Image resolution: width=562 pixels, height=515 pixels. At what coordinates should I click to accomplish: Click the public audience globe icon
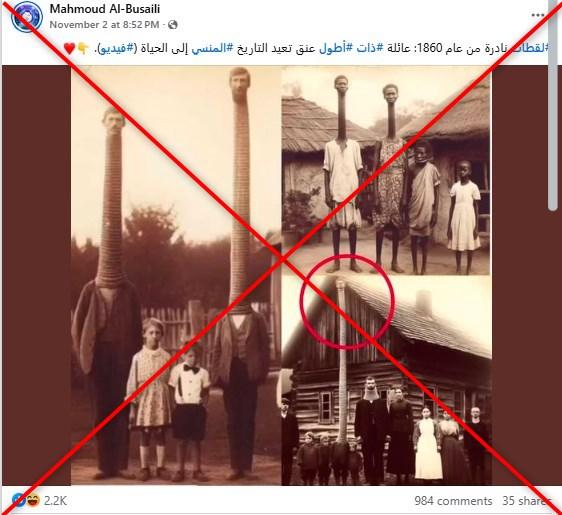[x=173, y=24]
